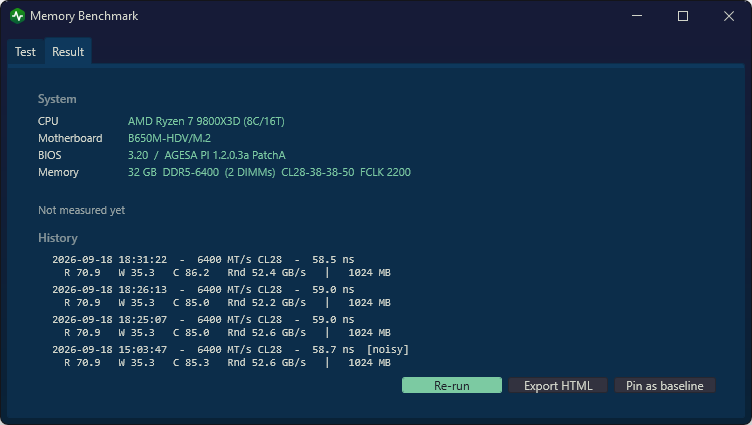Click the [noisy] tag in history

coord(388,349)
